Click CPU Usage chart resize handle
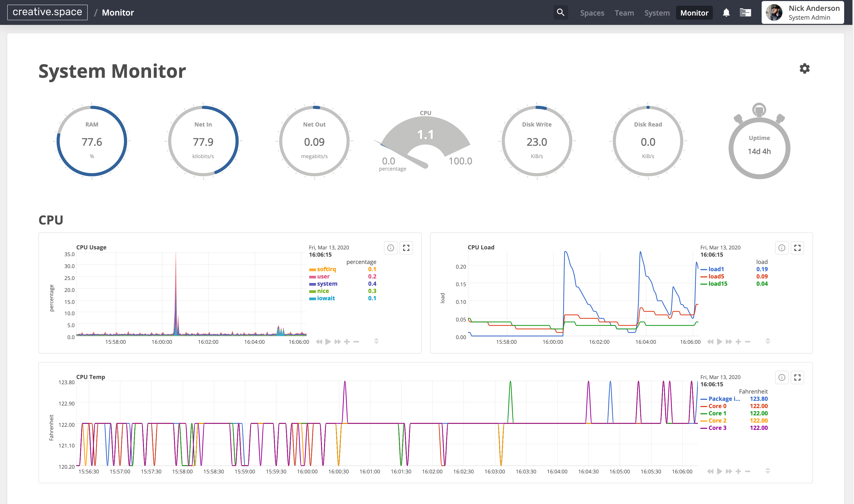Viewport: 854px width, 504px height. click(x=376, y=341)
